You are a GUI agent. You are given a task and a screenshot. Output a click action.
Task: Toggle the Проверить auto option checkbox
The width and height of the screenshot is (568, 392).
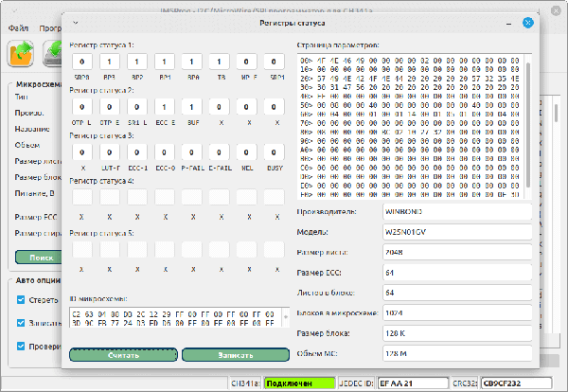pos(22,346)
